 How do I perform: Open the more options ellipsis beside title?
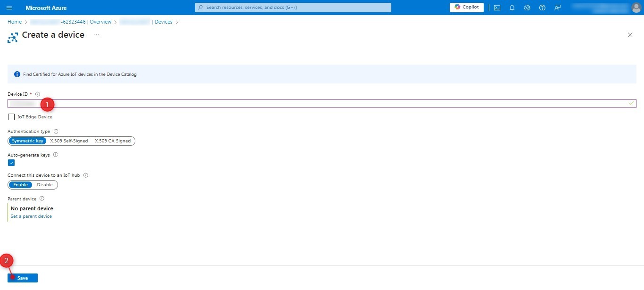click(97, 35)
